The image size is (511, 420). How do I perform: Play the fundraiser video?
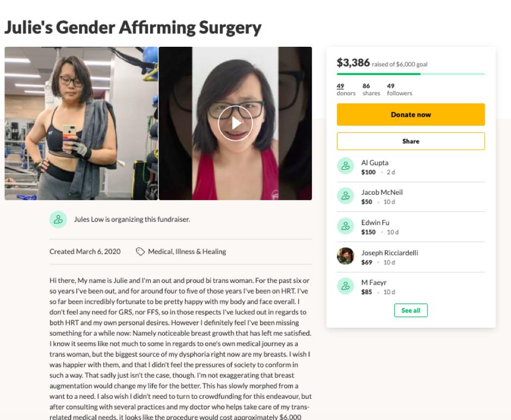tap(235, 123)
